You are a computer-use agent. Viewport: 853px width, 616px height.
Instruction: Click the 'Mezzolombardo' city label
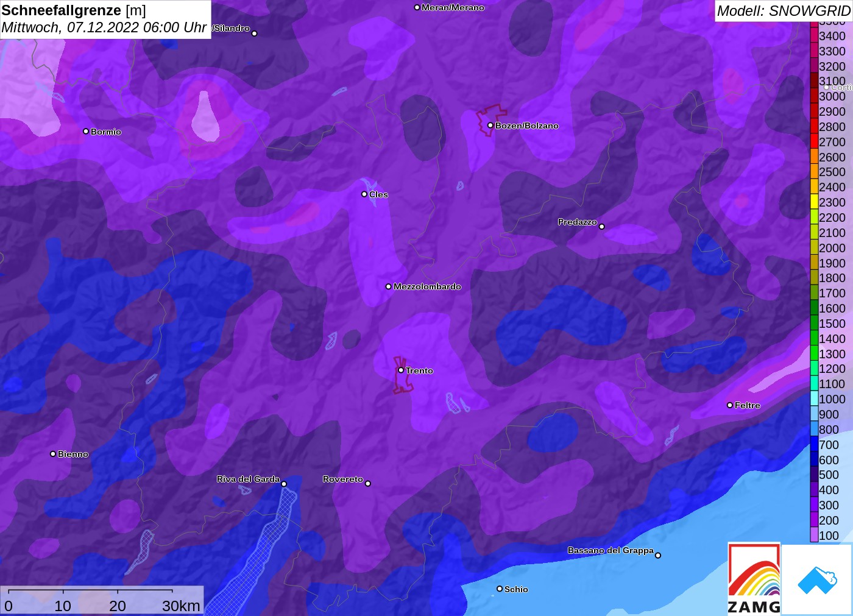coord(427,286)
